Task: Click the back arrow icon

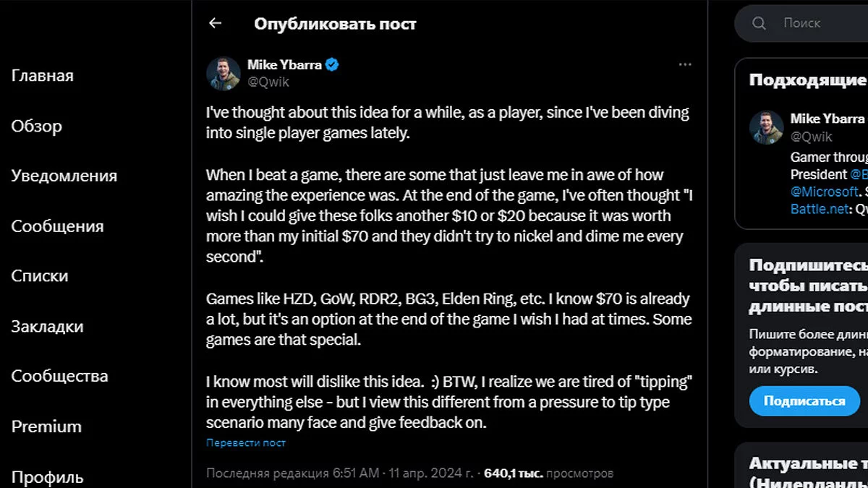Action: [x=215, y=23]
